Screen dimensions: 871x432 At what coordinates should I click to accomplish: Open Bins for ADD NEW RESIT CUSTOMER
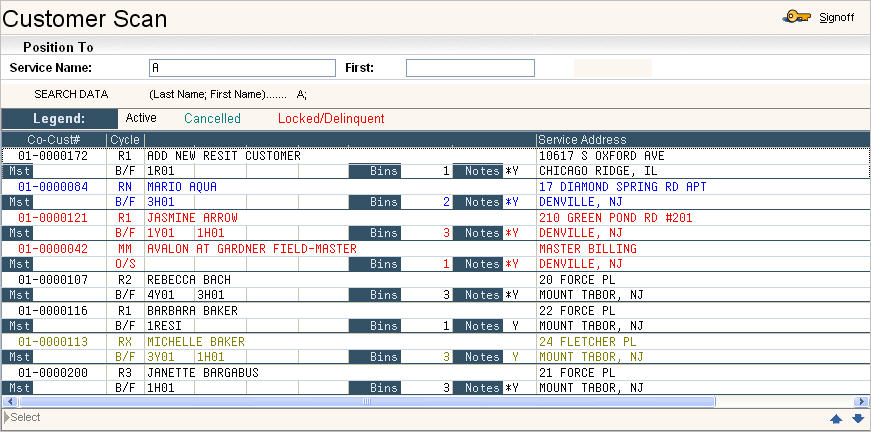coord(375,171)
